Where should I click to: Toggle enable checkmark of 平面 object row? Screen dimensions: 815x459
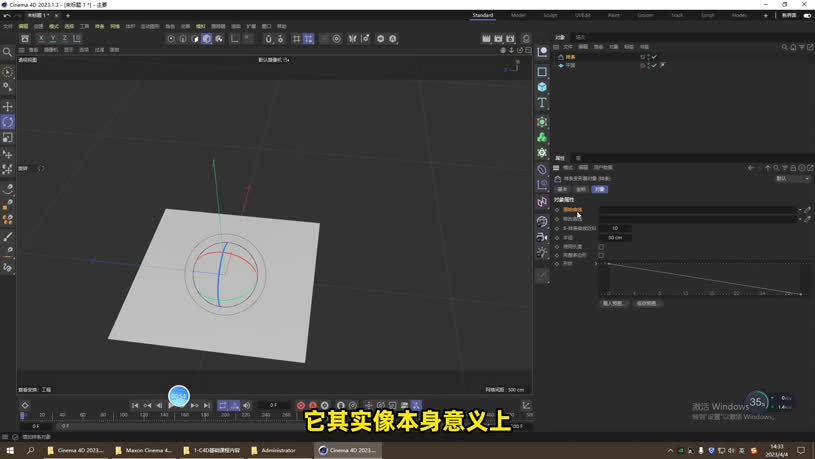(x=654, y=65)
